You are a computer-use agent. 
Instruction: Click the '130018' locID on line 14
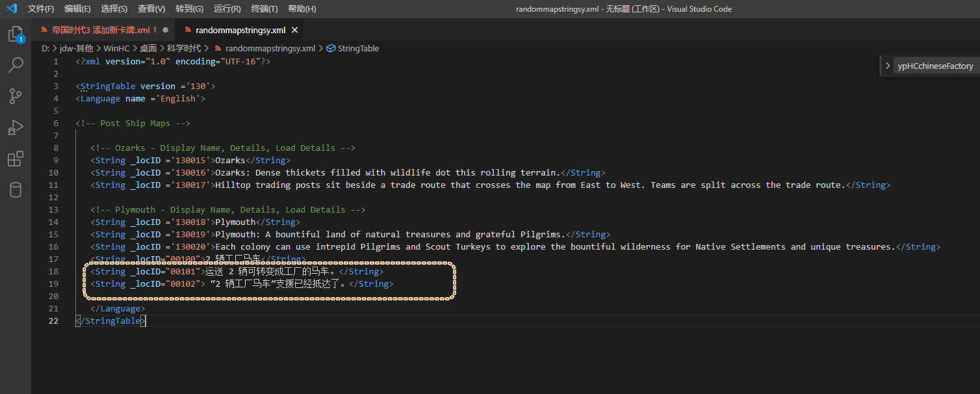190,222
